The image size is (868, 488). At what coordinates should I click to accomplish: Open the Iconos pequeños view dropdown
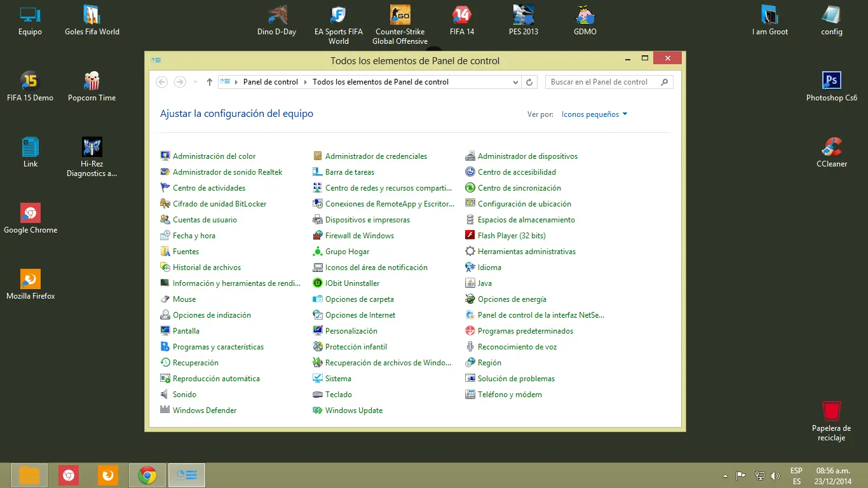(594, 114)
